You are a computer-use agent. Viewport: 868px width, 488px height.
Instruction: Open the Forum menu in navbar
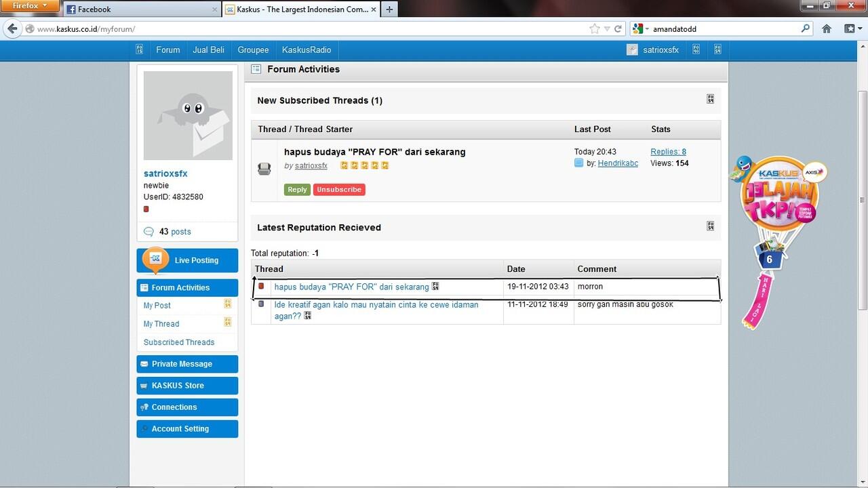(x=168, y=49)
